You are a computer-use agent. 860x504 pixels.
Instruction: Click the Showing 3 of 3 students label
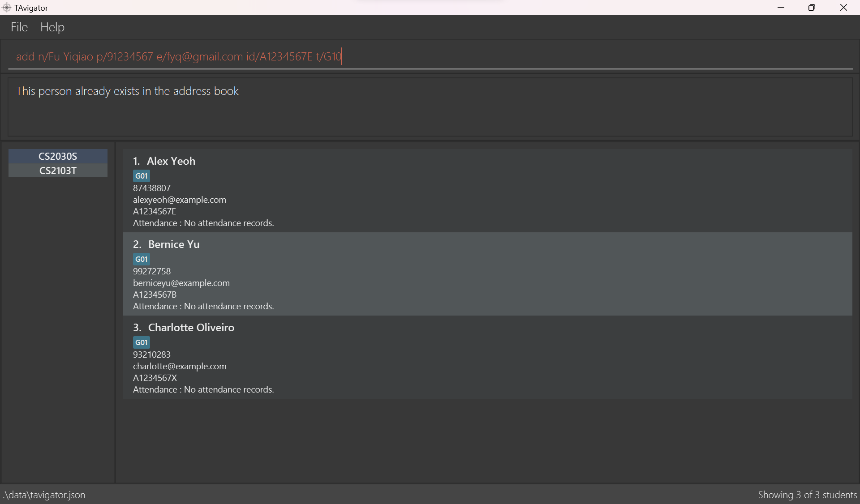pos(807,495)
